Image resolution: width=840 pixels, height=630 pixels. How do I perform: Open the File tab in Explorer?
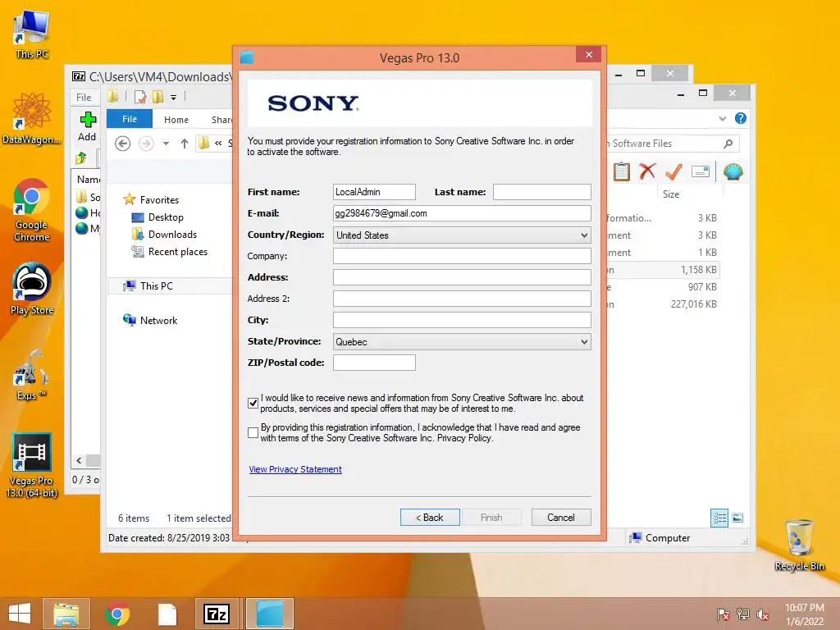coord(130,119)
